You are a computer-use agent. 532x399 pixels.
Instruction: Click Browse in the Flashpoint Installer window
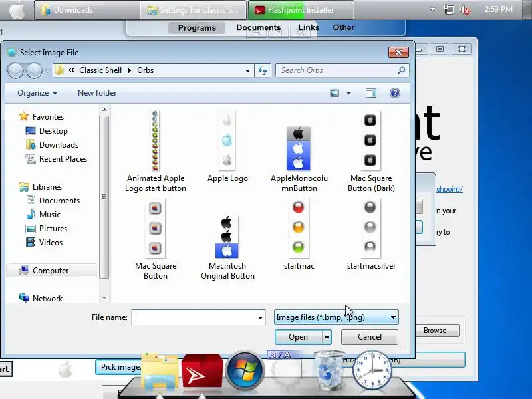tap(435, 331)
